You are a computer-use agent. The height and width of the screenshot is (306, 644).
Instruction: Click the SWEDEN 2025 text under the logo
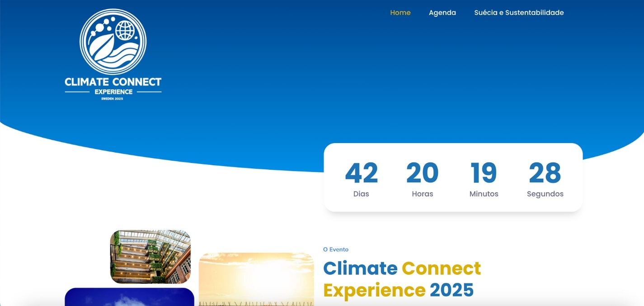pyautogui.click(x=112, y=99)
